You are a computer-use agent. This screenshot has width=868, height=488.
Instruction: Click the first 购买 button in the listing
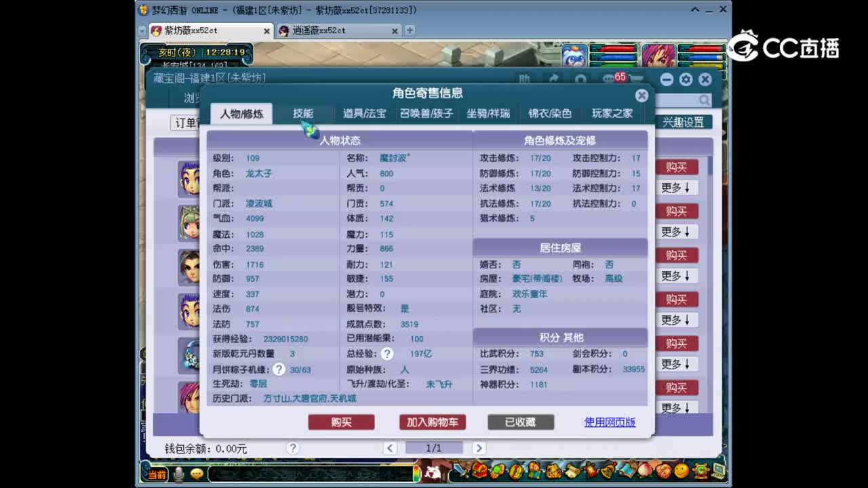pos(677,167)
